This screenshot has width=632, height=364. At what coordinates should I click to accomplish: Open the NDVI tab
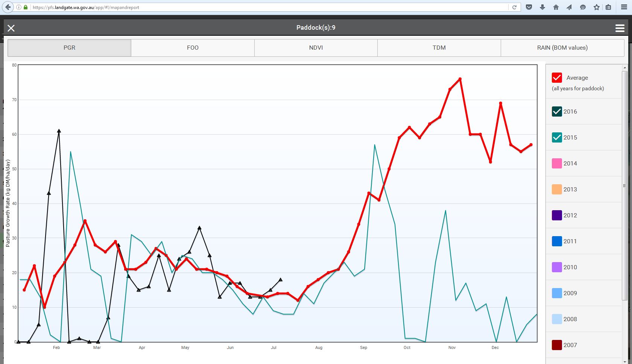coord(316,48)
